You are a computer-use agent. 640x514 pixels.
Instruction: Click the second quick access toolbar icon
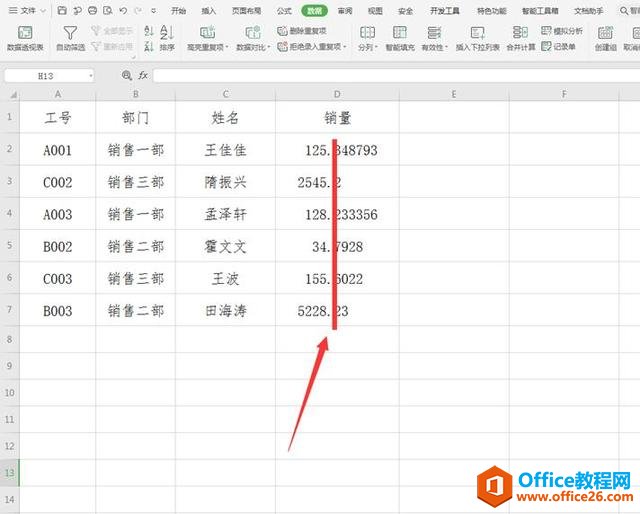pos(77,11)
